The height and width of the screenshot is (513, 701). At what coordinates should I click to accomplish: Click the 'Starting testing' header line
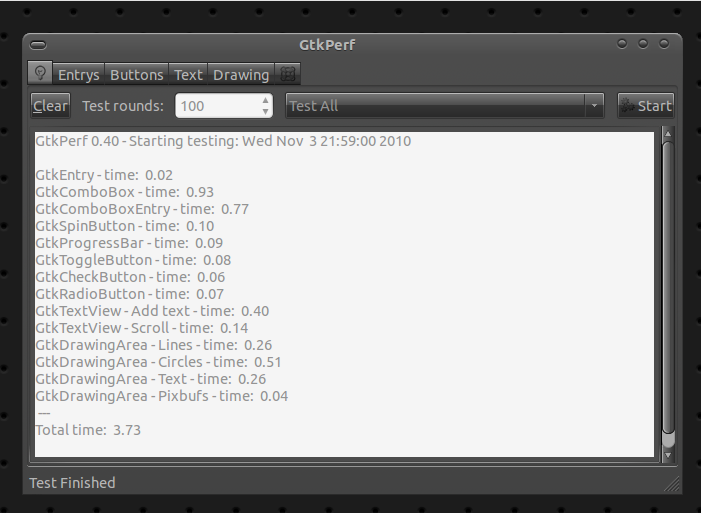click(x=223, y=141)
